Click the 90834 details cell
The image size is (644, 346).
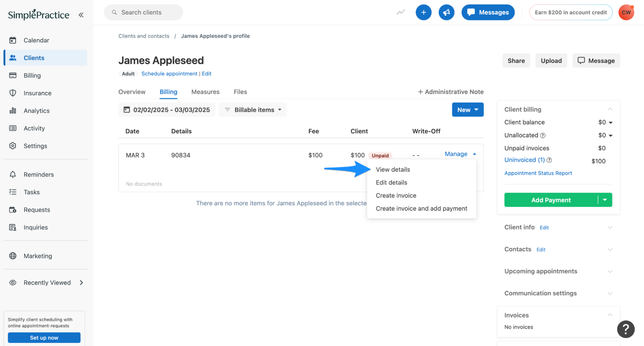click(181, 155)
